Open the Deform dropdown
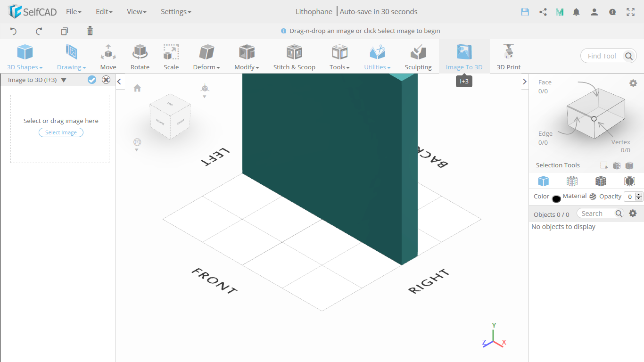This screenshot has height=362, width=644. click(x=206, y=56)
